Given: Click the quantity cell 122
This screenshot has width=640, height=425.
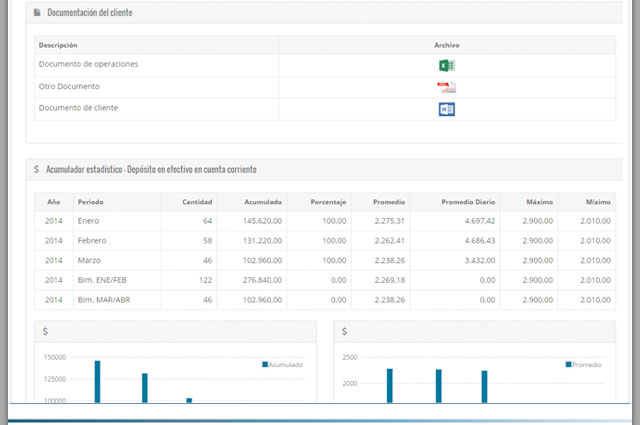Looking at the screenshot, I should (205, 280).
